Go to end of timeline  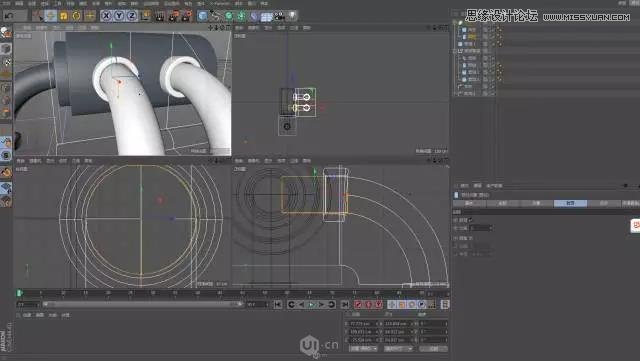345,304
